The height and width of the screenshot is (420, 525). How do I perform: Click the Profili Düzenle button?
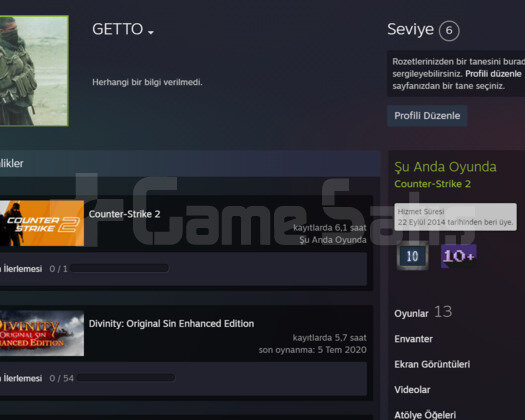(x=427, y=116)
